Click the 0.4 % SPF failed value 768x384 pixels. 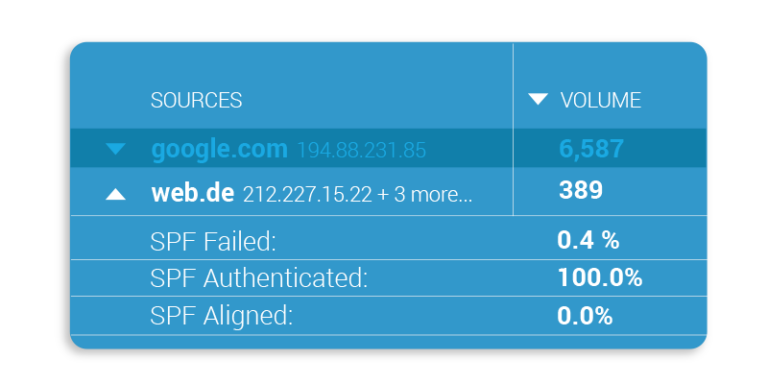pos(588,240)
